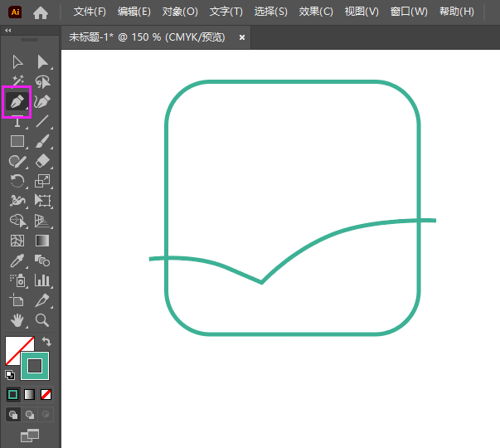
Task: Select the Pen tool
Action: pos(17,101)
